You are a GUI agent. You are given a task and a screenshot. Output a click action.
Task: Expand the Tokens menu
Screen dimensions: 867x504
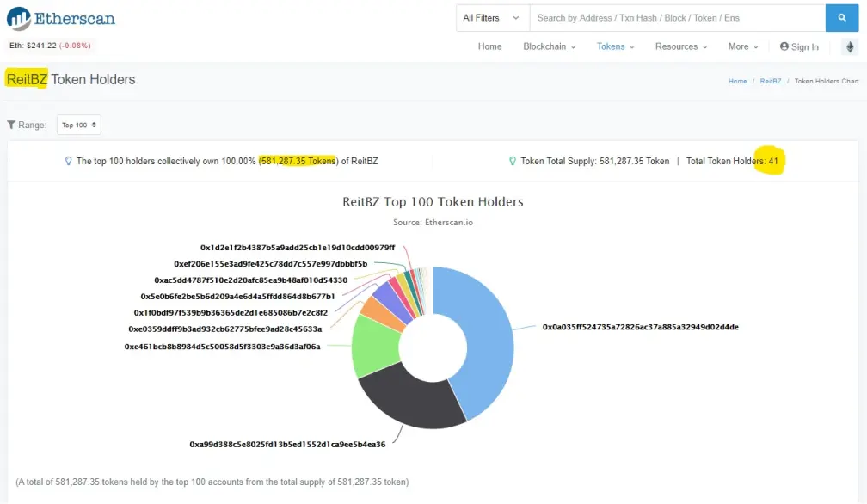pyautogui.click(x=615, y=46)
